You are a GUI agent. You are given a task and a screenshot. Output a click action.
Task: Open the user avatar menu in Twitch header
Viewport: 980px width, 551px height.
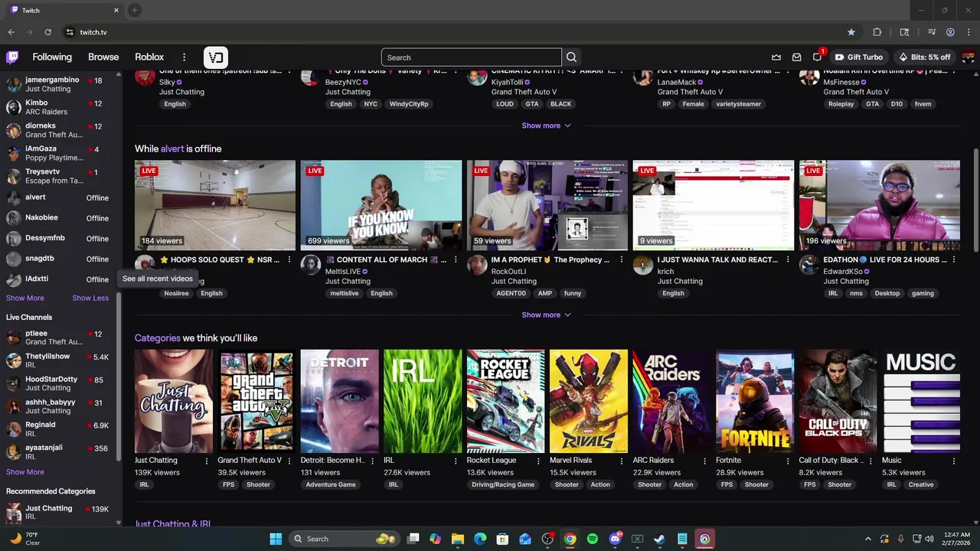(x=968, y=57)
